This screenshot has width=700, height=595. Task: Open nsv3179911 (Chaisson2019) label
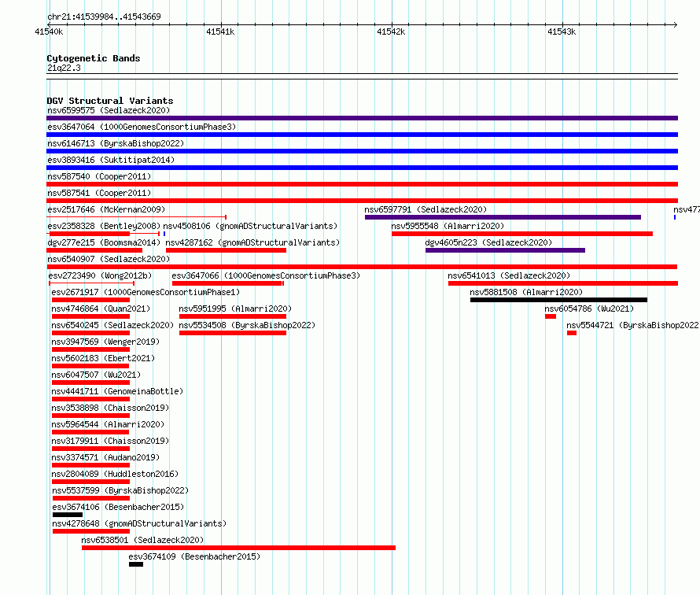[110, 441]
